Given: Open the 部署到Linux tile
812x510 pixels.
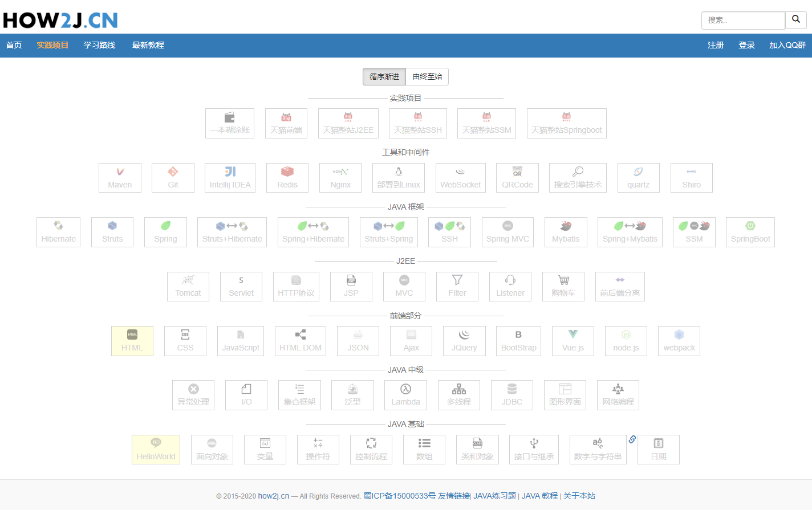Looking at the screenshot, I should click(399, 178).
